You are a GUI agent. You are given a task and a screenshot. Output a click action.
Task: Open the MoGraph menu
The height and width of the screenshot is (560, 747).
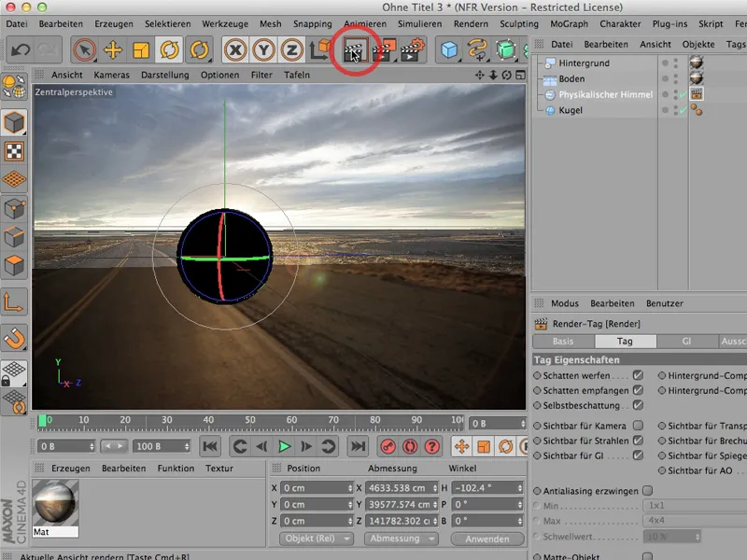[x=569, y=24]
